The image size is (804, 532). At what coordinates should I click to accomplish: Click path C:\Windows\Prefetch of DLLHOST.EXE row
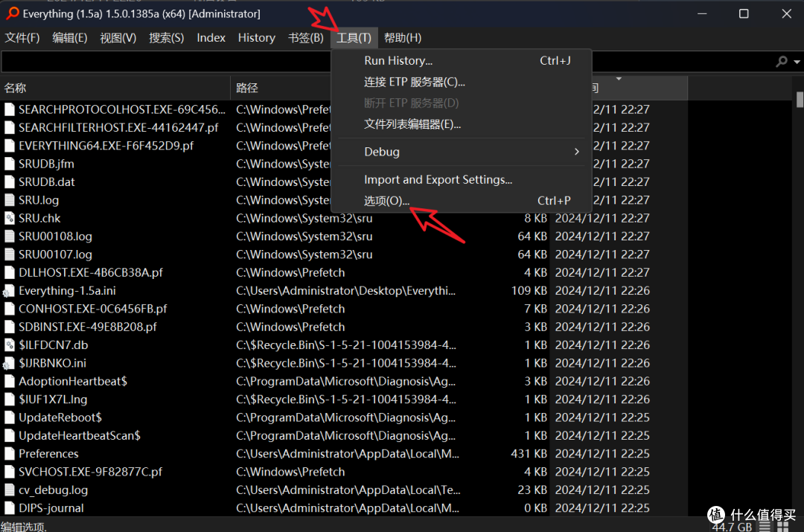[290, 272]
